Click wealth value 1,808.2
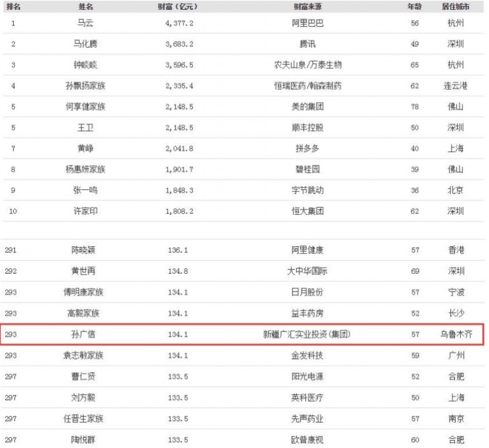This screenshot has height=448, width=489. coord(180,211)
